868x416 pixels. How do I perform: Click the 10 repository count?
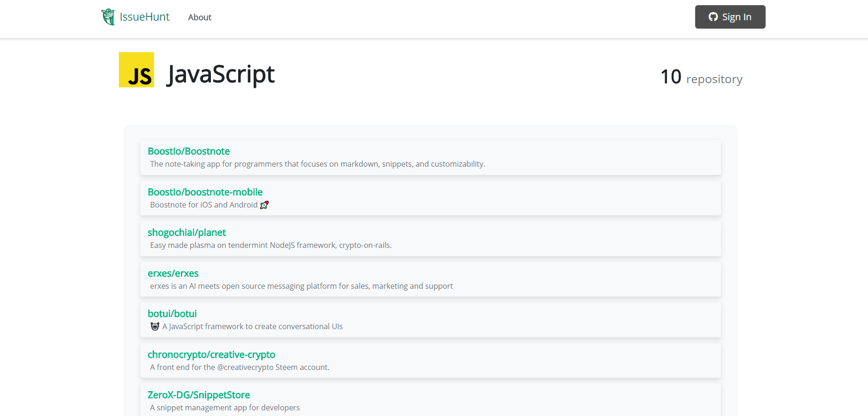pyautogui.click(x=701, y=77)
